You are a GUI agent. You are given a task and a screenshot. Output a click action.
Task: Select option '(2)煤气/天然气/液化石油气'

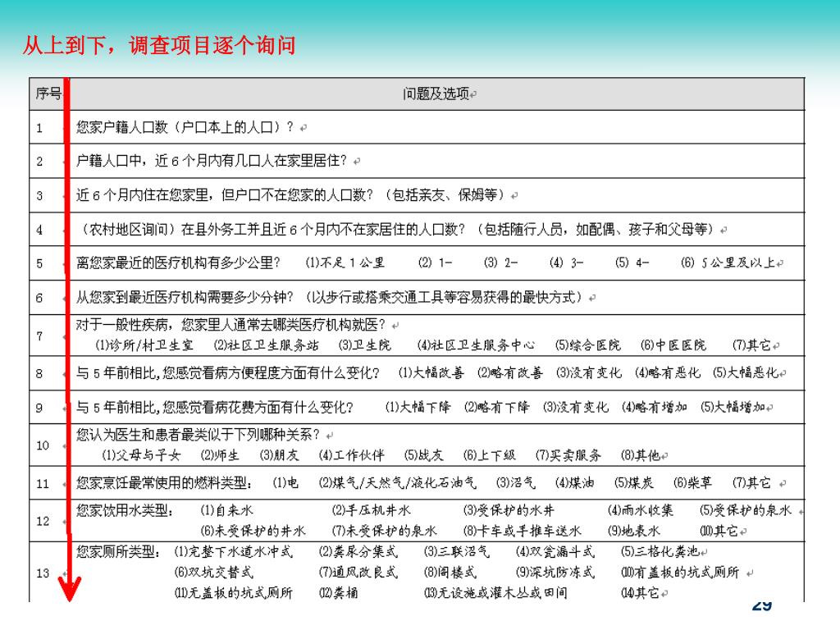(x=397, y=483)
